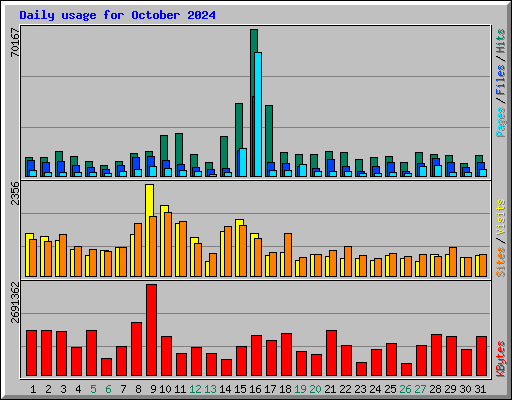This screenshot has width=512, height=400.
Task: Click green weekend day 12 label
Action: tap(195, 389)
